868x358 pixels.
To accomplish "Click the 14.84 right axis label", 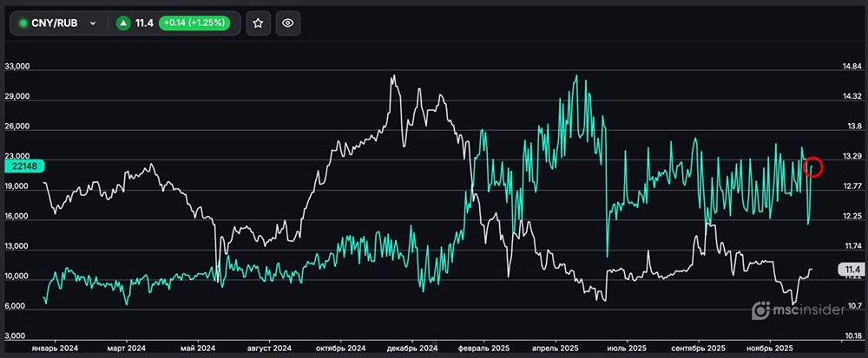I will pyautogui.click(x=852, y=66).
